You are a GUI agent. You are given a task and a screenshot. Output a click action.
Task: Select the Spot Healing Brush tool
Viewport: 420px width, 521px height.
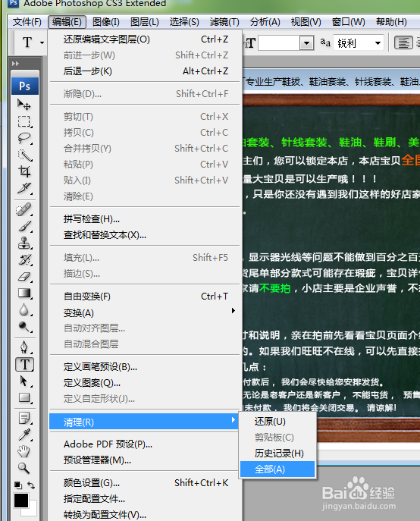(x=24, y=210)
